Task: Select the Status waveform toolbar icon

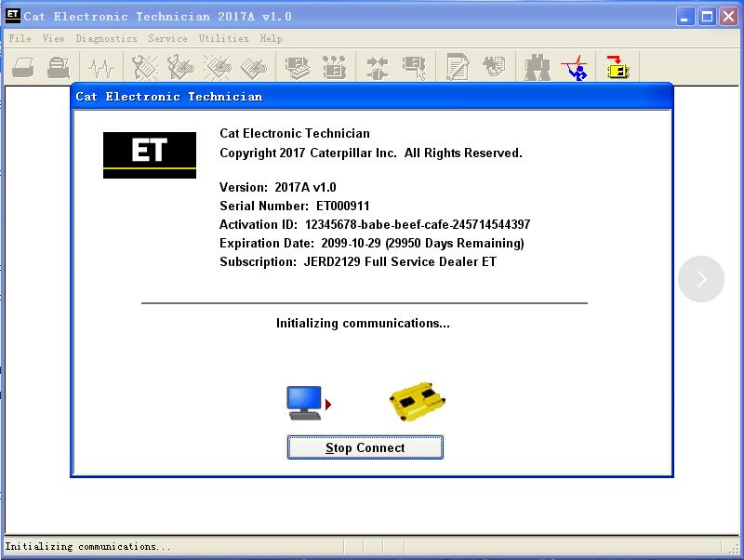Action: click(x=100, y=65)
